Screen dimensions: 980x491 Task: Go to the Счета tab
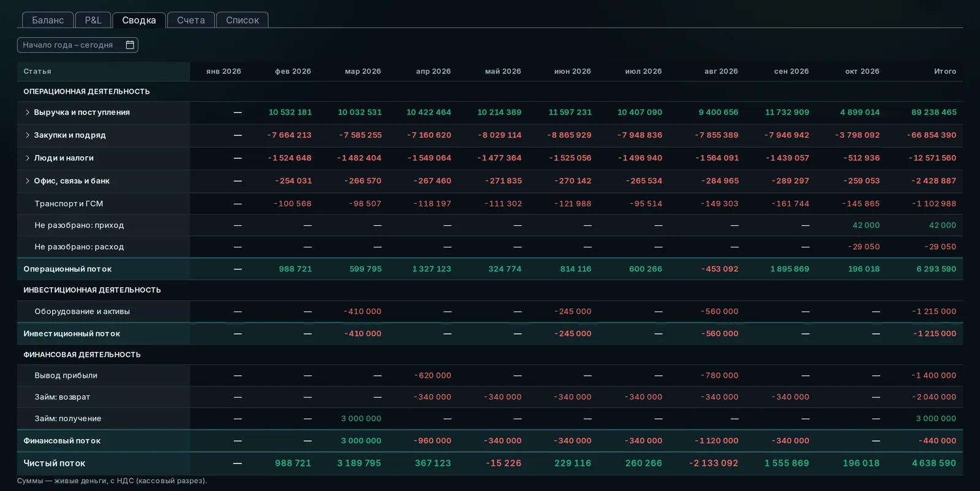click(191, 20)
